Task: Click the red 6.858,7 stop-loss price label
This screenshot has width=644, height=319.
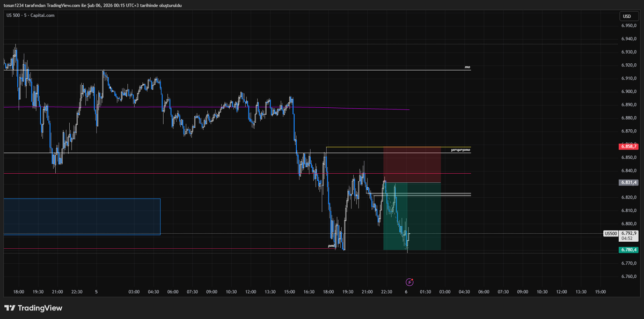Action: point(628,146)
